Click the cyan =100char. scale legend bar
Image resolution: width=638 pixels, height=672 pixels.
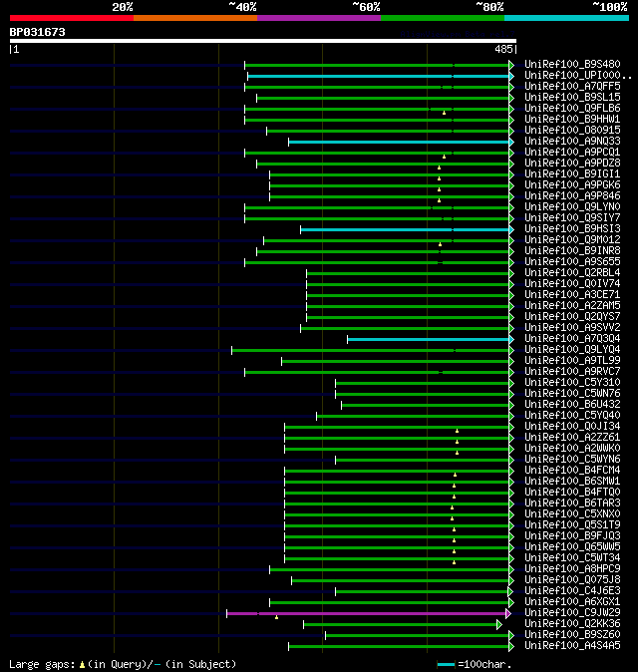[x=446, y=665]
